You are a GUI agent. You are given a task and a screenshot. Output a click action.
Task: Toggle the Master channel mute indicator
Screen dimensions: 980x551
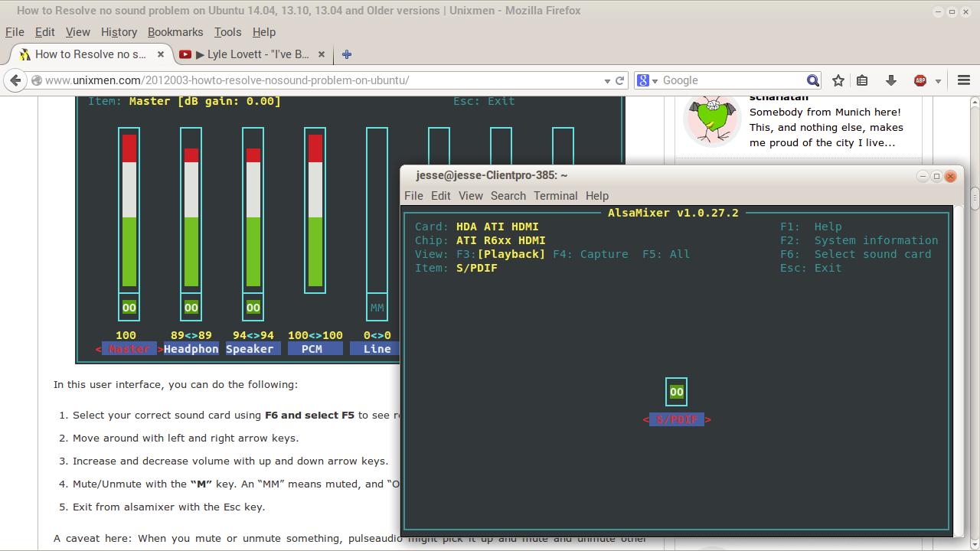129,308
